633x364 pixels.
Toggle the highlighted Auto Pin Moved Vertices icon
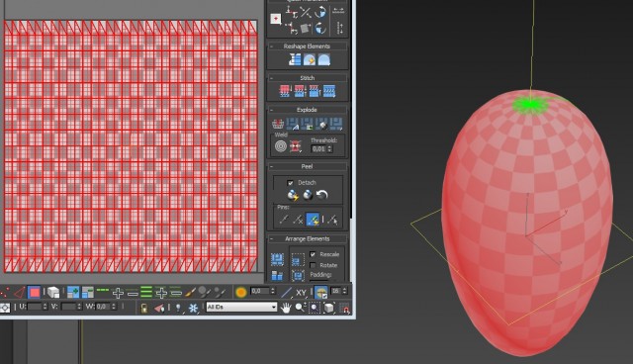point(313,220)
